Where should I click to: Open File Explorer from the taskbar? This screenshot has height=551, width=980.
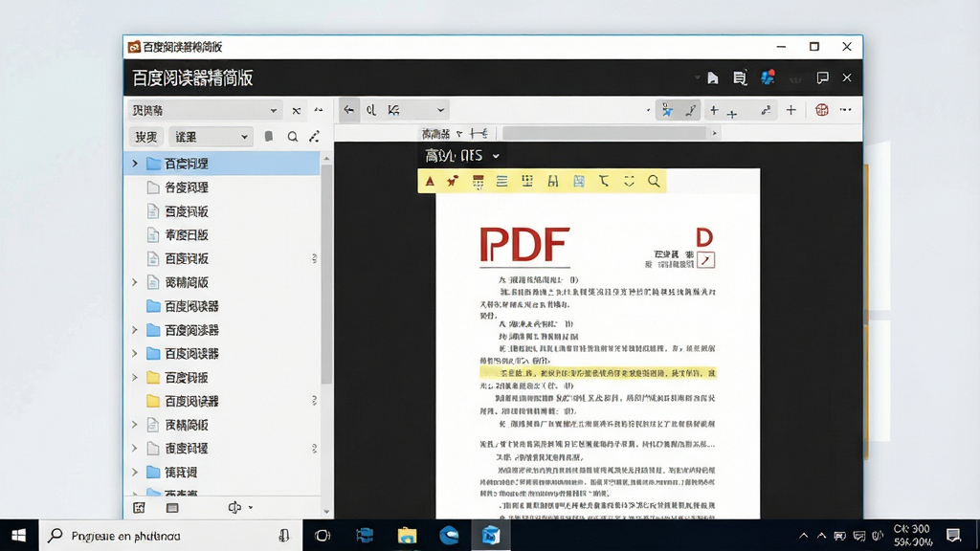point(407,536)
